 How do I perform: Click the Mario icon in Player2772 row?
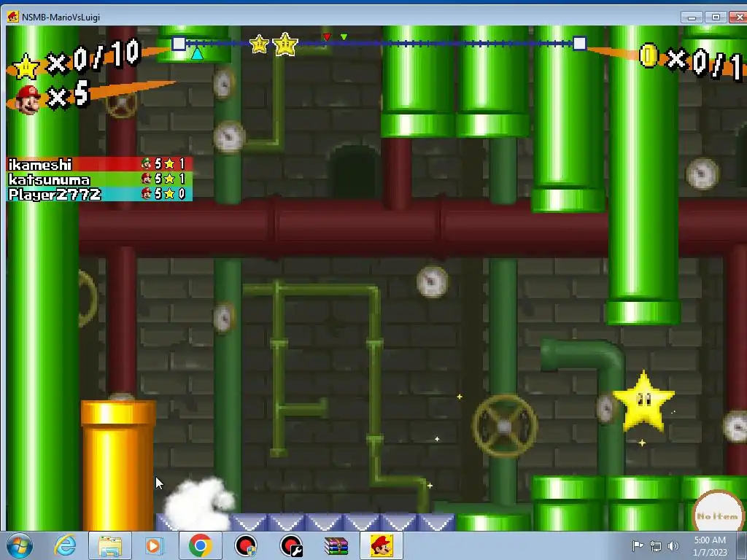coord(146,194)
